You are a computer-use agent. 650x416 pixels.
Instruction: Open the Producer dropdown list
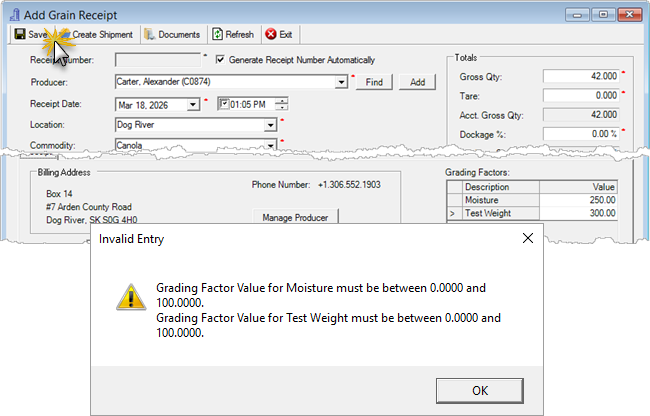[341, 82]
